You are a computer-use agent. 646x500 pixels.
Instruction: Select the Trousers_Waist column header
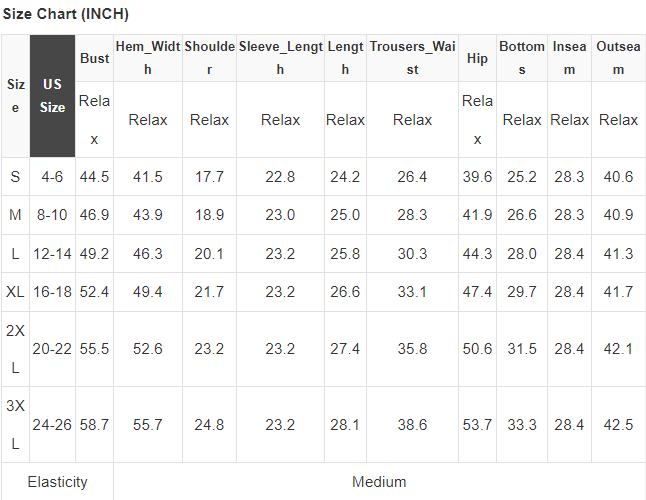click(x=412, y=58)
